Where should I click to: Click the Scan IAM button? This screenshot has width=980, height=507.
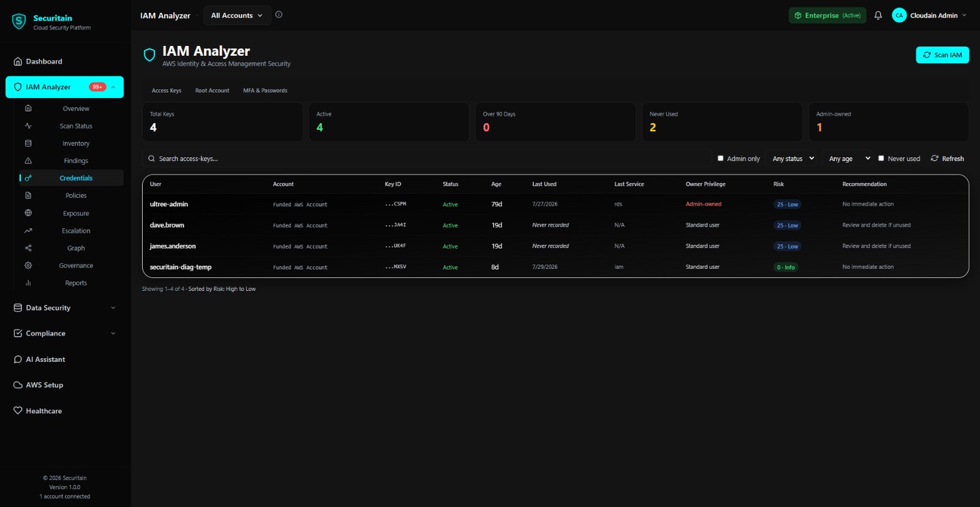tap(942, 55)
